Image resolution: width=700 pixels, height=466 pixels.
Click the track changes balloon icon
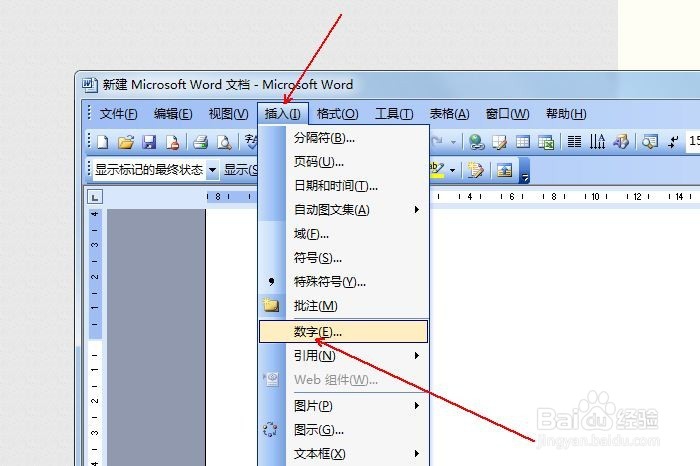tap(475, 170)
